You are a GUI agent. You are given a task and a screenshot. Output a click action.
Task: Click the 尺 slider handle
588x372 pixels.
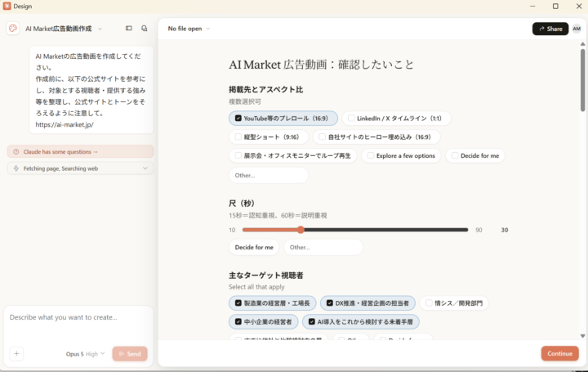pos(301,230)
